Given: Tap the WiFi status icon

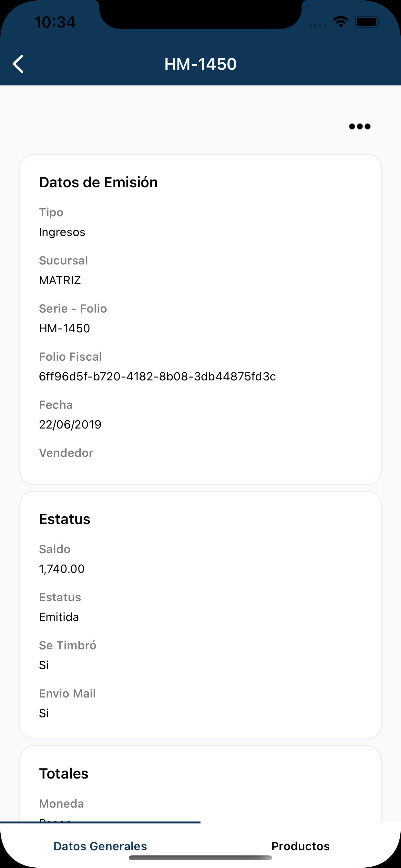Looking at the screenshot, I should pyautogui.click(x=341, y=22).
